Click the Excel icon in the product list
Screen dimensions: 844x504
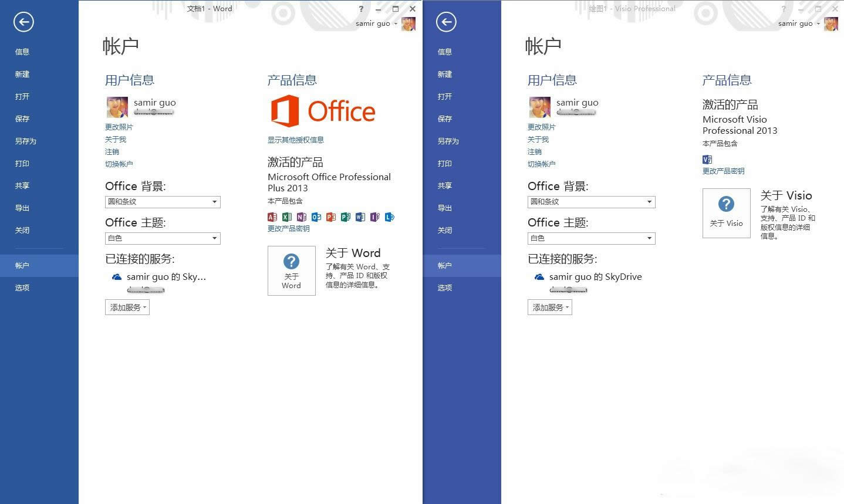287,217
